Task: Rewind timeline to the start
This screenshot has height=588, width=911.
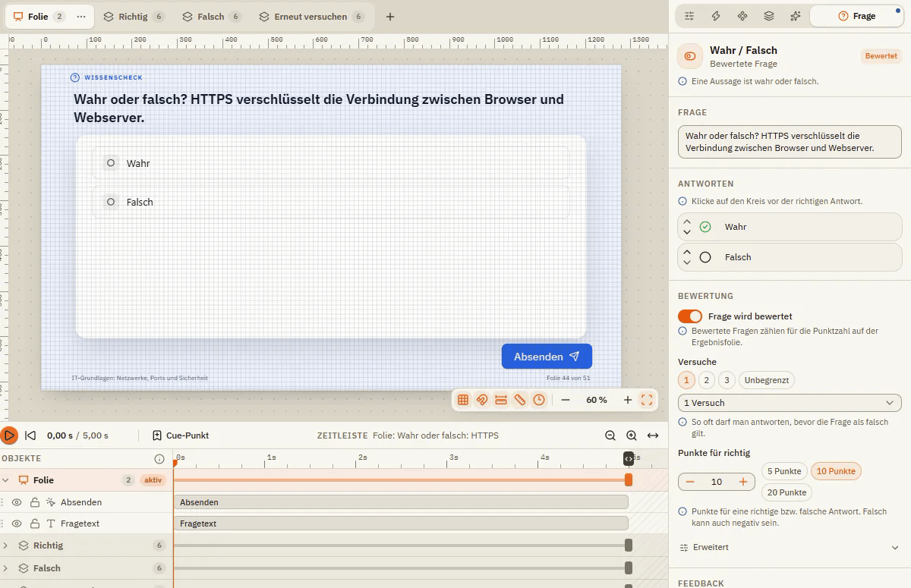Action: coord(30,435)
